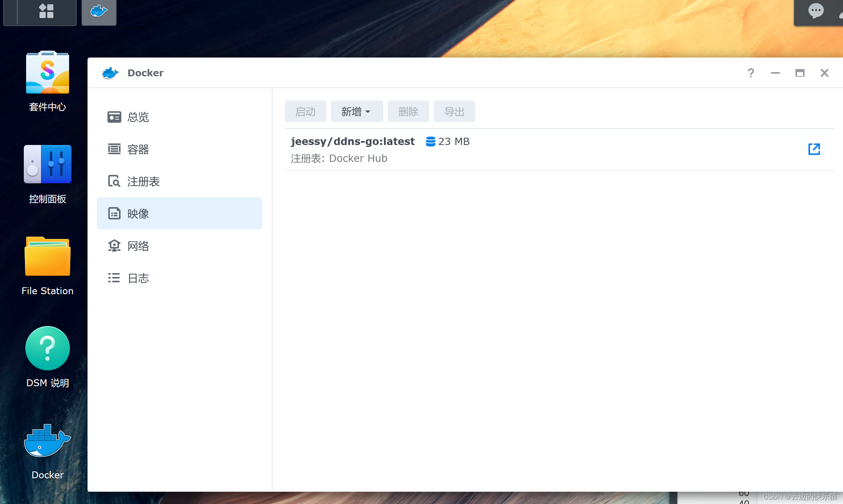Click 删除 (Delete) button

click(408, 111)
